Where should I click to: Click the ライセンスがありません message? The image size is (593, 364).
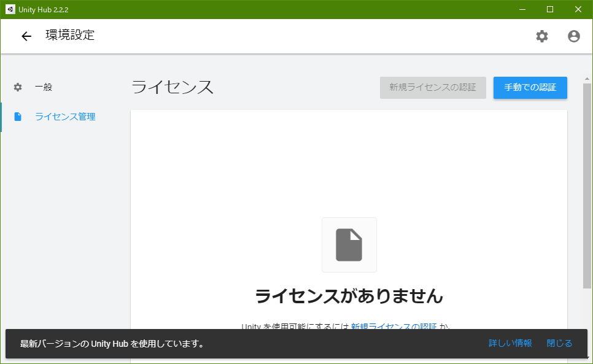[349, 296]
